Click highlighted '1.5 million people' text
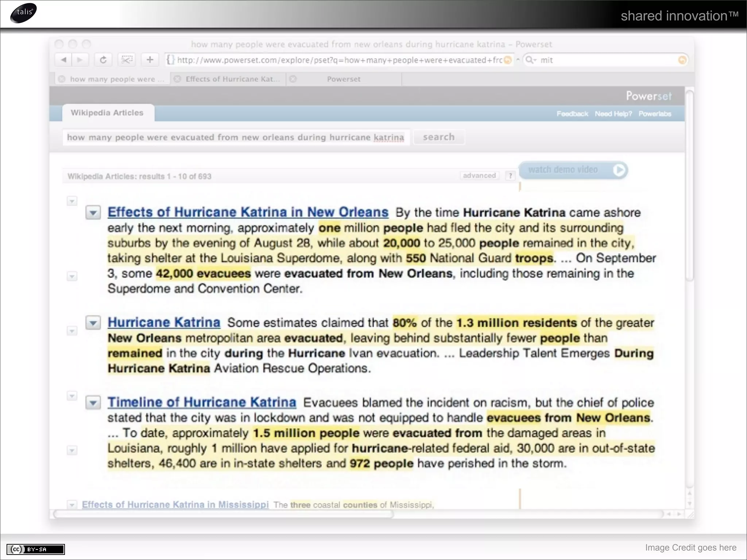Image resolution: width=747 pixels, height=560 pixels. pyautogui.click(x=306, y=433)
